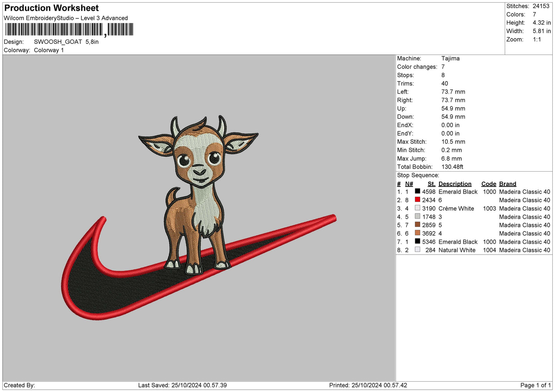
Task: Click 'Crème White' description text
Action: pos(456,208)
